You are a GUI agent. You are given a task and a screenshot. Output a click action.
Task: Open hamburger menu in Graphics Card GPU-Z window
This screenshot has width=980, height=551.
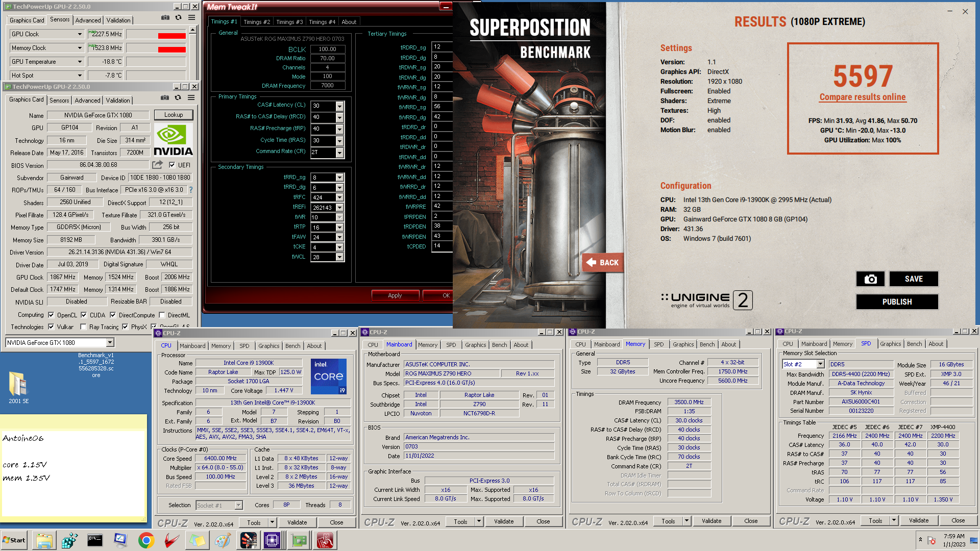pos(191,98)
